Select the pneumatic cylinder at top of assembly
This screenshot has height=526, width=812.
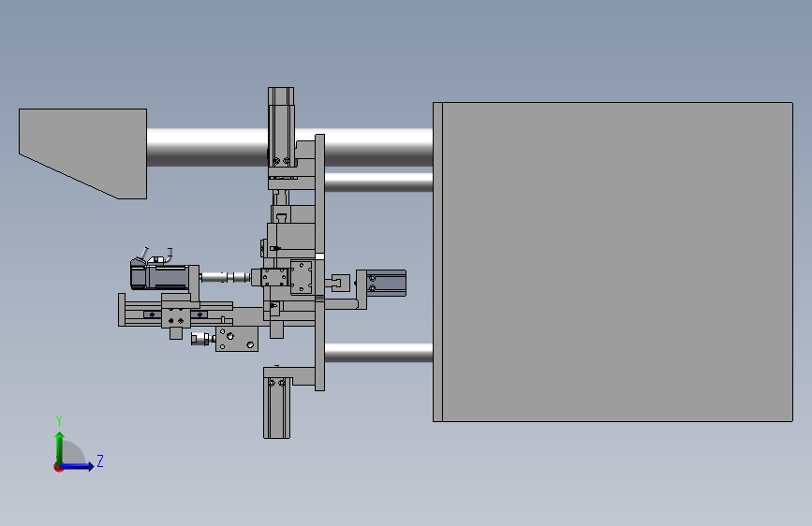tap(281, 127)
